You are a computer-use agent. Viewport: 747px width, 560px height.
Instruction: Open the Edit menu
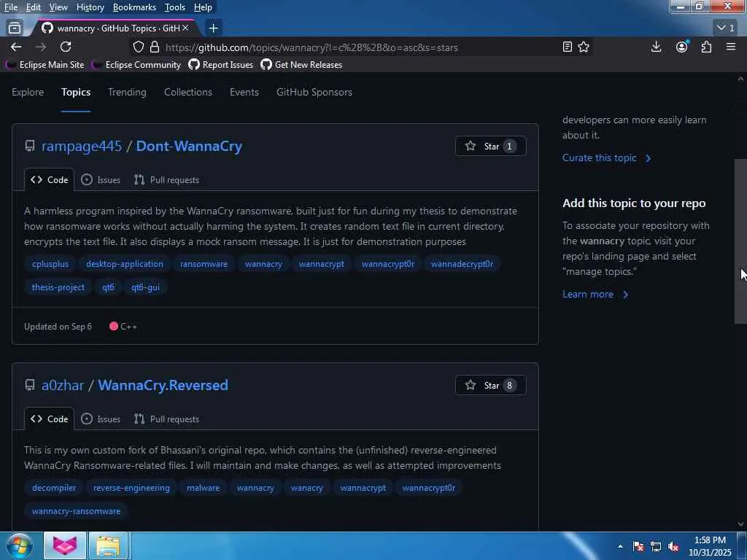click(34, 7)
